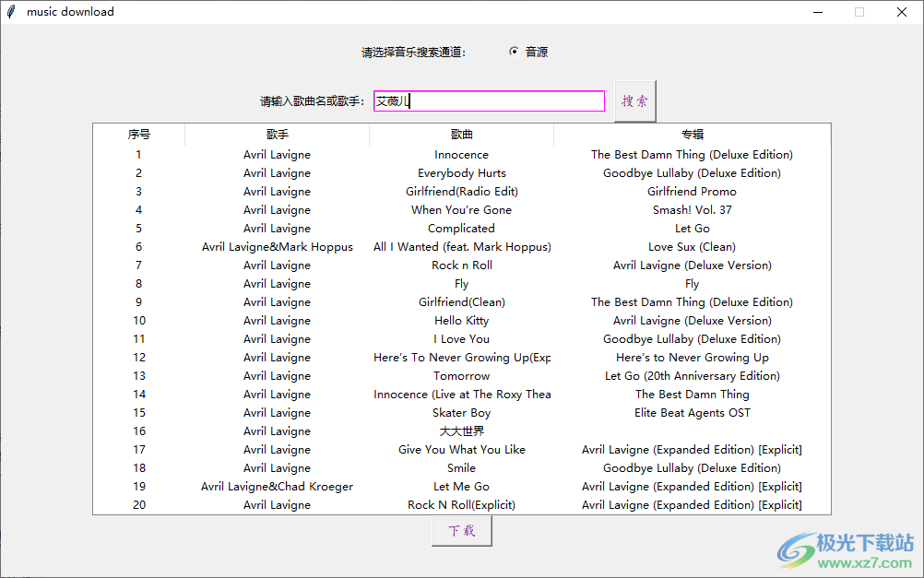Select the song Girlfriend(Radio Edit)

[461, 192]
